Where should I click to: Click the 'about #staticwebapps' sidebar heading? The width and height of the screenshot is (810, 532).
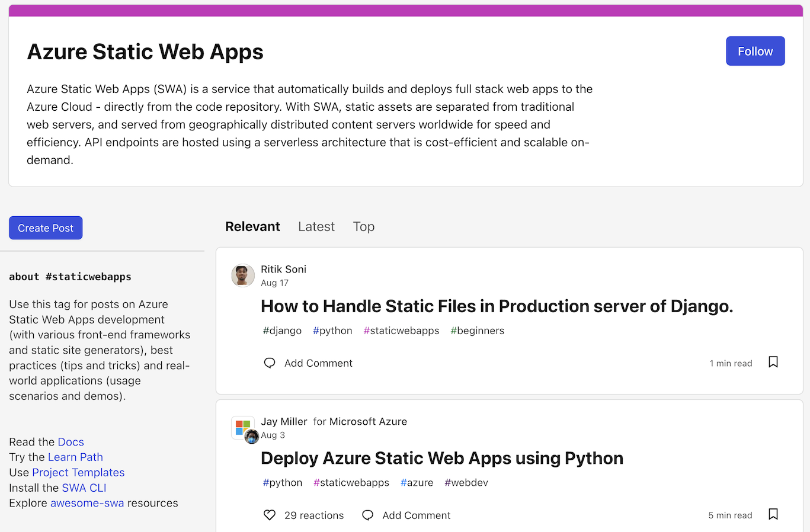click(x=70, y=277)
